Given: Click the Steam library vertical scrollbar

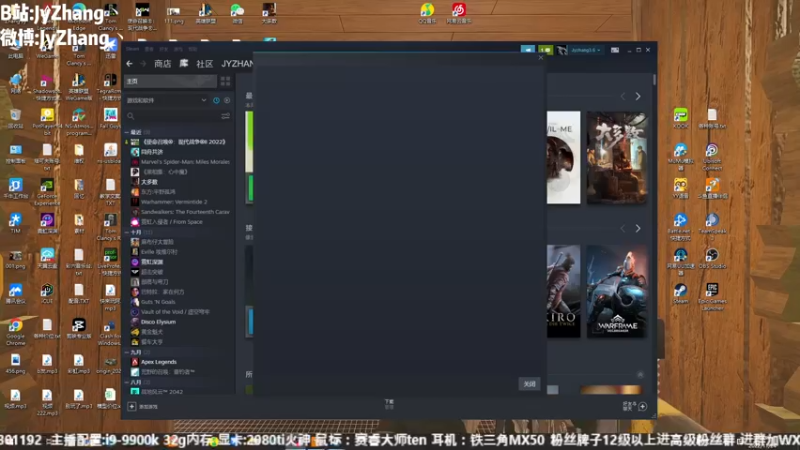Looking at the screenshot, I should (654, 80).
